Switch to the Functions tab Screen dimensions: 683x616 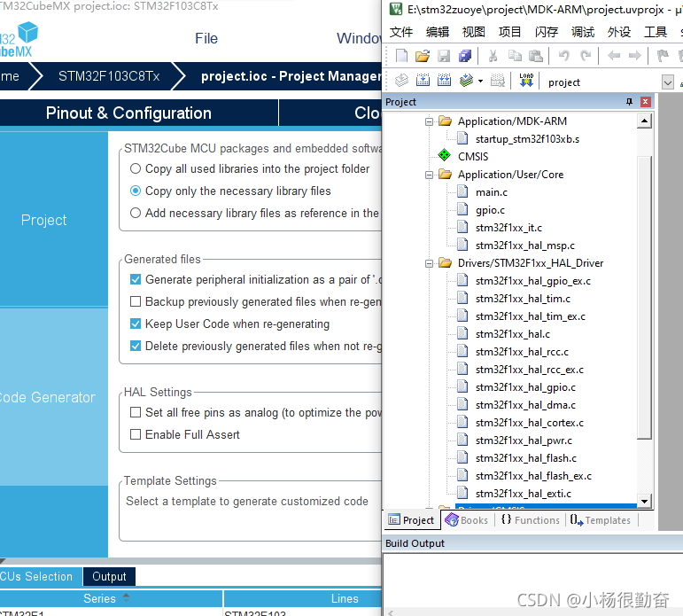pyautogui.click(x=530, y=520)
